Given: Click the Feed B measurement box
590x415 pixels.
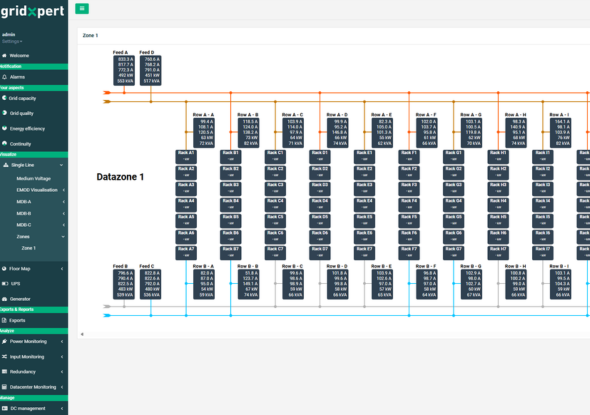Looking at the screenshot, I should [x=124, y=284].
